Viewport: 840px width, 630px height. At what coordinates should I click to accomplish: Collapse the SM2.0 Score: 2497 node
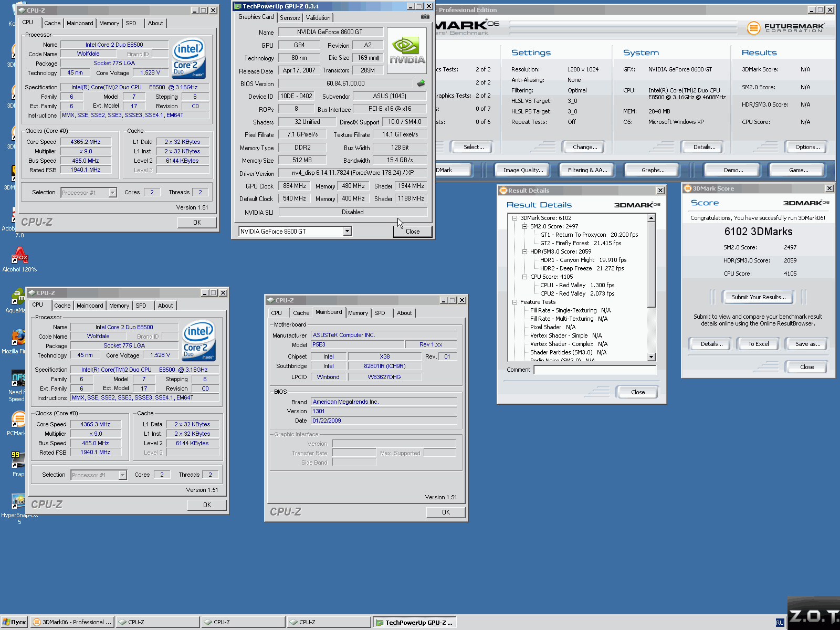[x=524, y=226]
